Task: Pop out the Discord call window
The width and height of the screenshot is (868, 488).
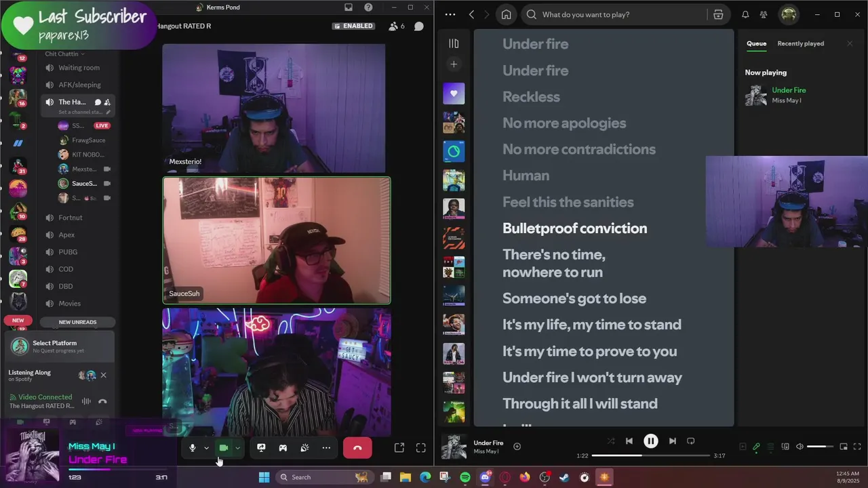Action: click(399, 448)
